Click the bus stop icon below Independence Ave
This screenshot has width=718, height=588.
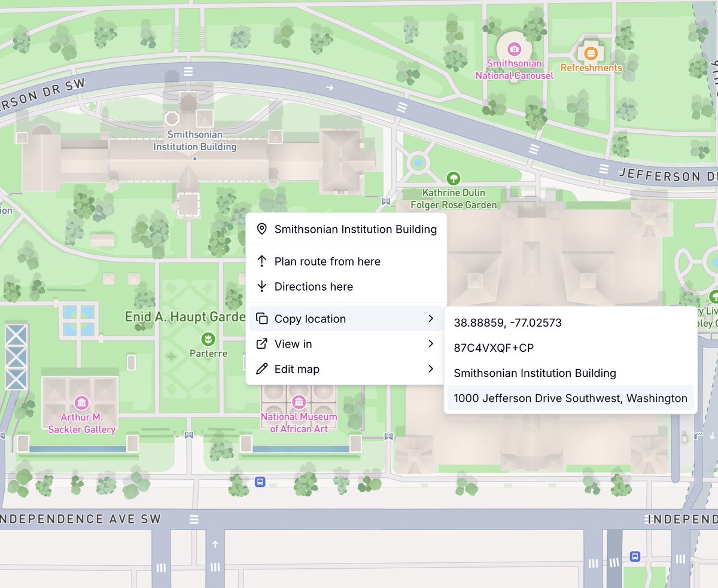pos(635,556)
